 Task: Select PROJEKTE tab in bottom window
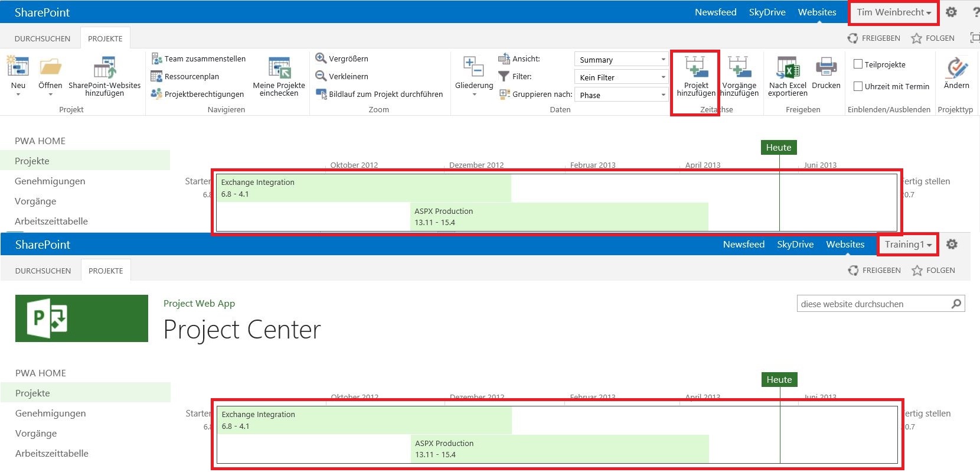[x=106, y=271]
